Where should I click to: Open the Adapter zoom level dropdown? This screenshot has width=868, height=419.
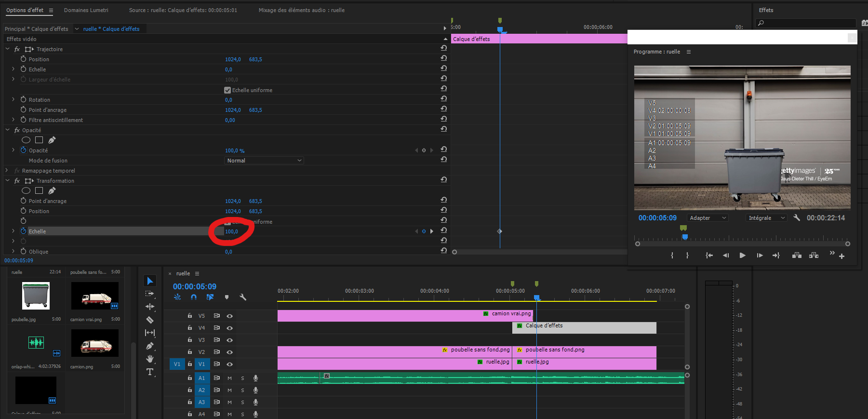(x=707, y=218)
